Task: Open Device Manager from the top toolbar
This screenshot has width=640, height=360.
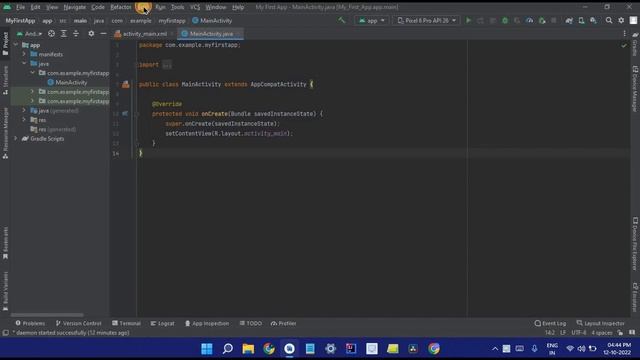Action: (581, 20)
